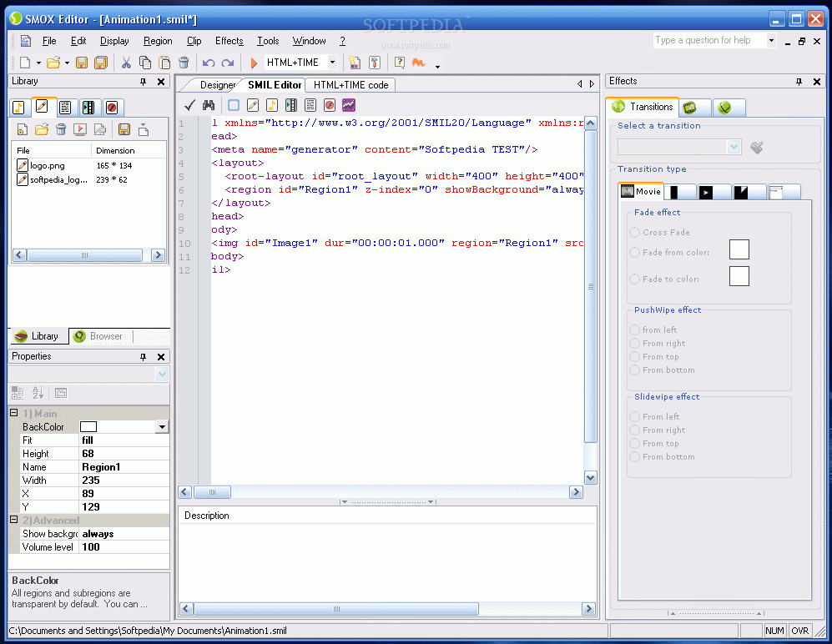This screenshot has width=832, height=644.
Task: Open the Properties object selector dropdown
Action: coord(163,375)
